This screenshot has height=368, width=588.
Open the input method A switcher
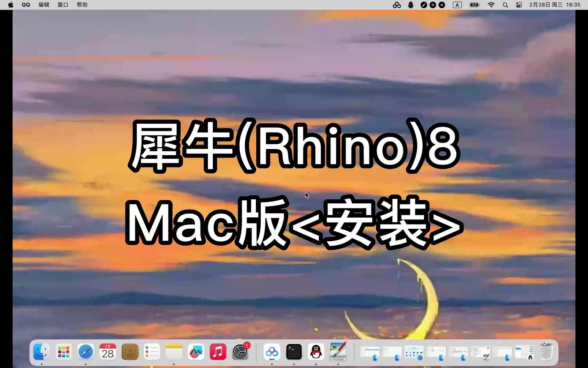coord(457,5)
